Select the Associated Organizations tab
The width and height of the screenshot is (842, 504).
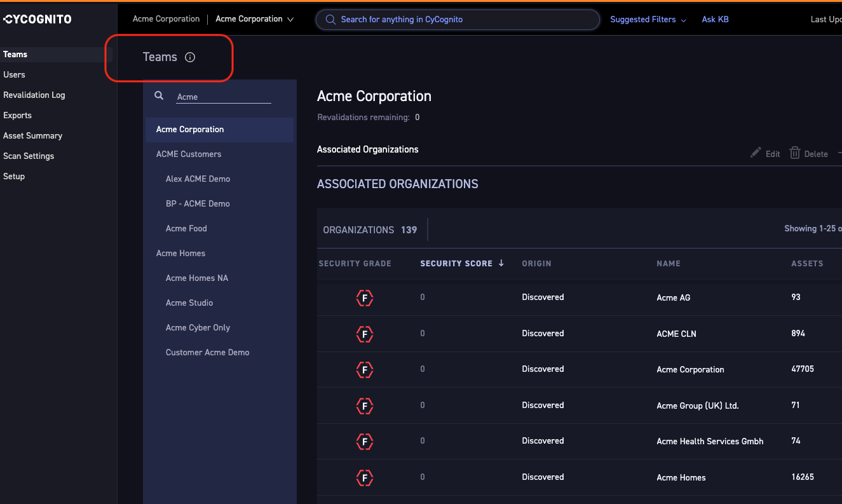click(x=367, y=149)
